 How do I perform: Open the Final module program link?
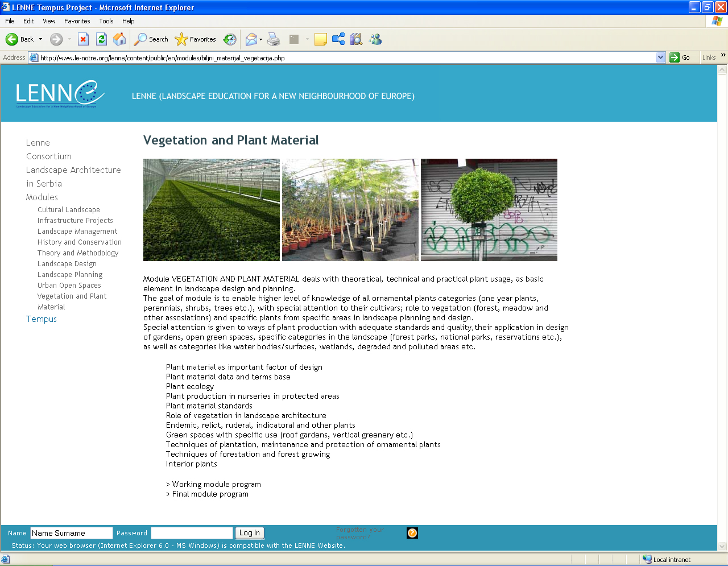(210, 494)
